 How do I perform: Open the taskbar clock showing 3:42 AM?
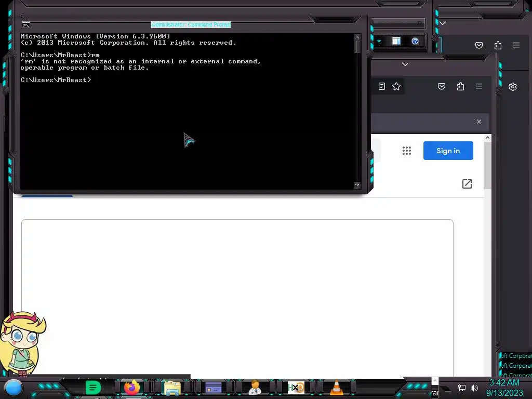504,388
